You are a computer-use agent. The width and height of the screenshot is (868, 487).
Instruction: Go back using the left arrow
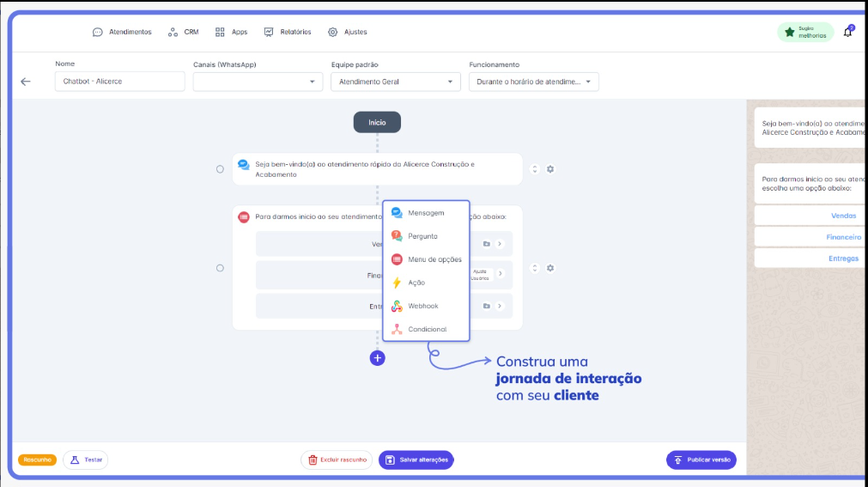click(26, 82)
